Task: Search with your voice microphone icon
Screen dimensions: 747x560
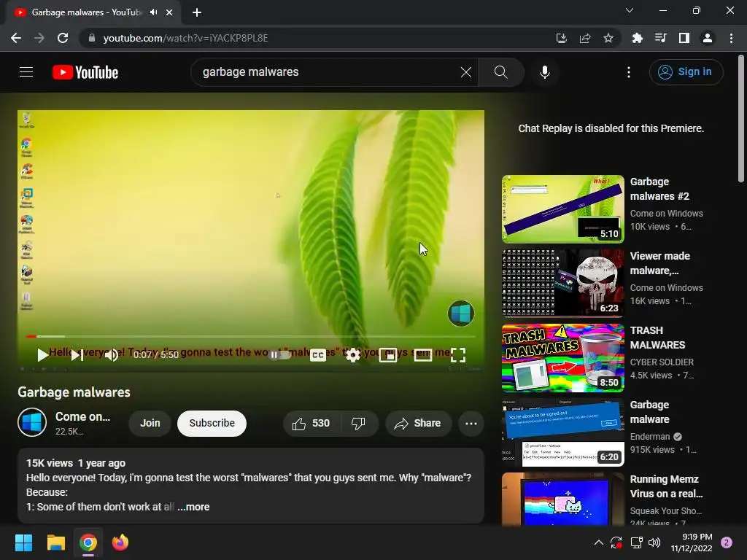Action: pyautogui.click(x=544, y=72)
